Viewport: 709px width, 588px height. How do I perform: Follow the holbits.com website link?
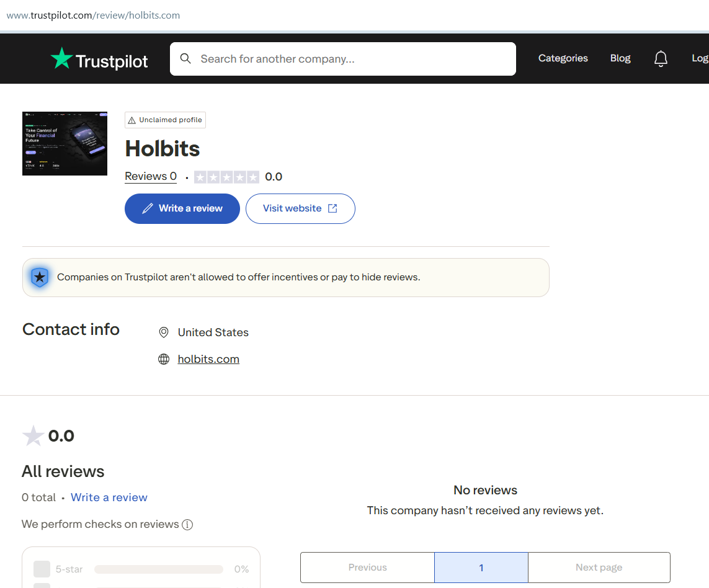(x=208, y=359)
